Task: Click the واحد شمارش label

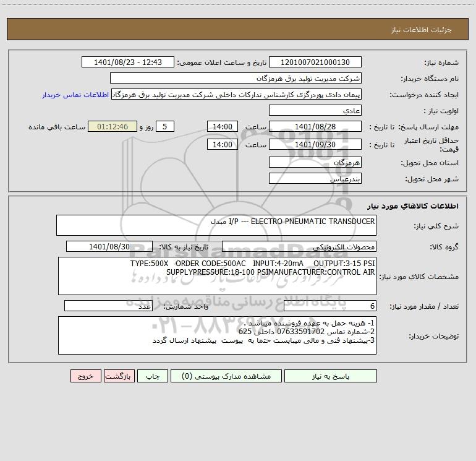Action: click(186, 306)
